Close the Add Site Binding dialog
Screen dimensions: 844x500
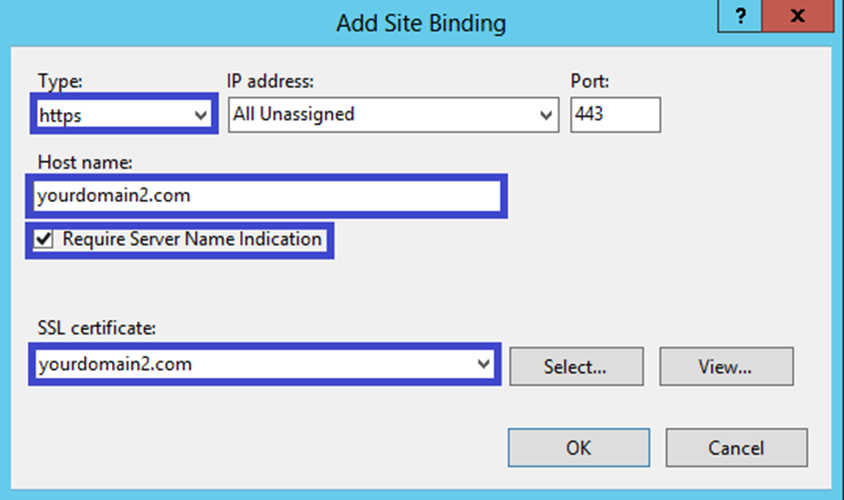click(x=798, y=18)
